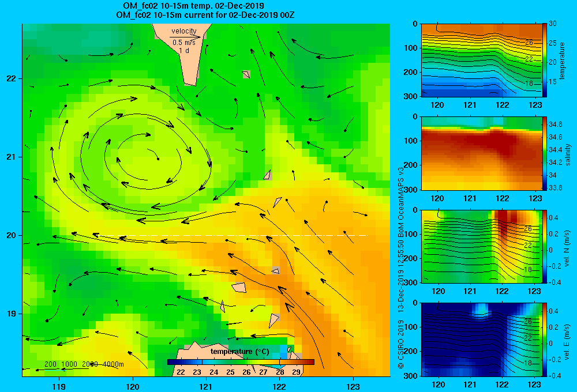
Task: Click the subtitle 'OM_fc02 10-15m current for 02-Dec-2019 00Z'
Action: (x=205, y=15)
